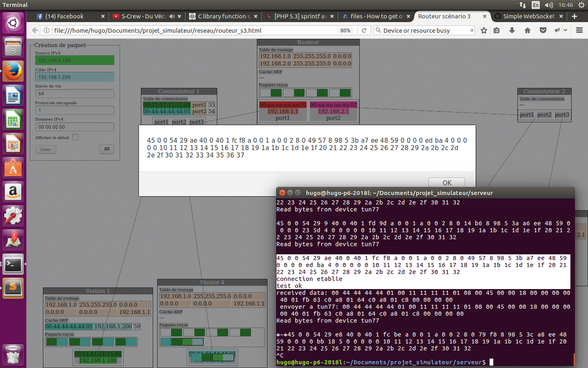This screenshot has height=368, width=588.
Task: Go to the Firefox home page icon
Action: (x=527, y=30)
